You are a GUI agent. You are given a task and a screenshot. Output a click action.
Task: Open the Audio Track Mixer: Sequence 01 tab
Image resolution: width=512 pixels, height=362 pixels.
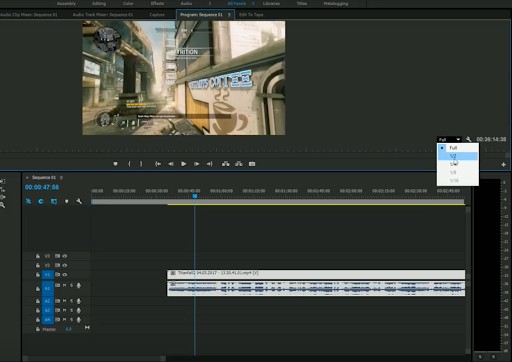tap(103, 15)
